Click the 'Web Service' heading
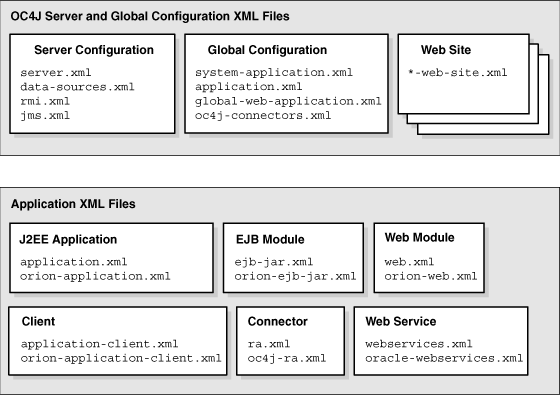 401,321
